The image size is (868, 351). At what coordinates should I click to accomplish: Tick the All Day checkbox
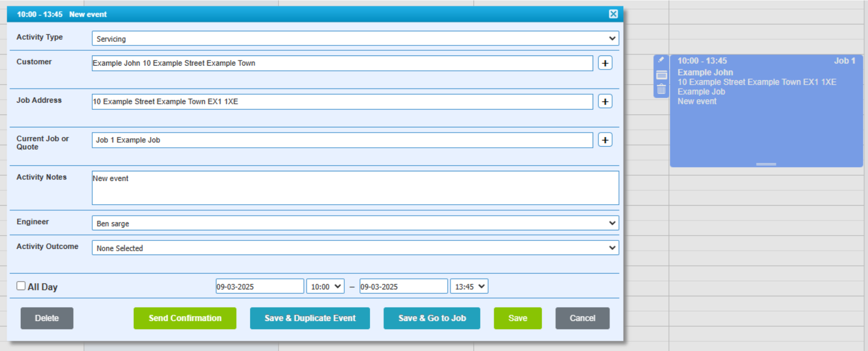(21, 286)
